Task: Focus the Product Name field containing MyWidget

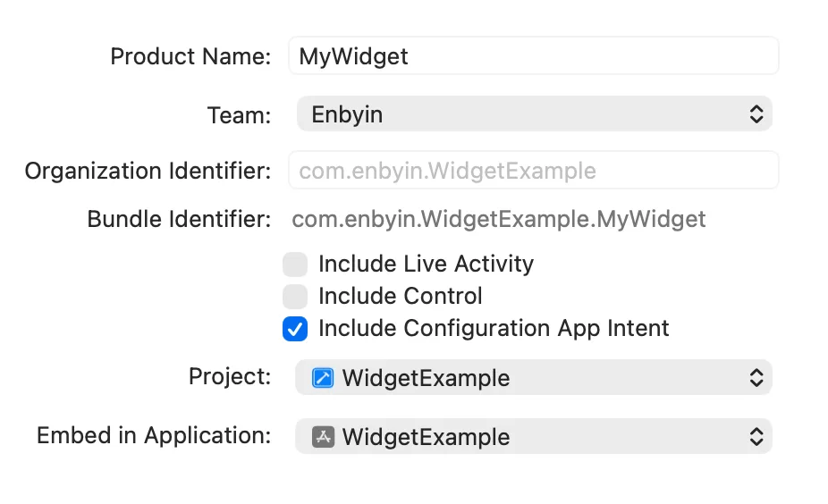Action: coord(533,56)
